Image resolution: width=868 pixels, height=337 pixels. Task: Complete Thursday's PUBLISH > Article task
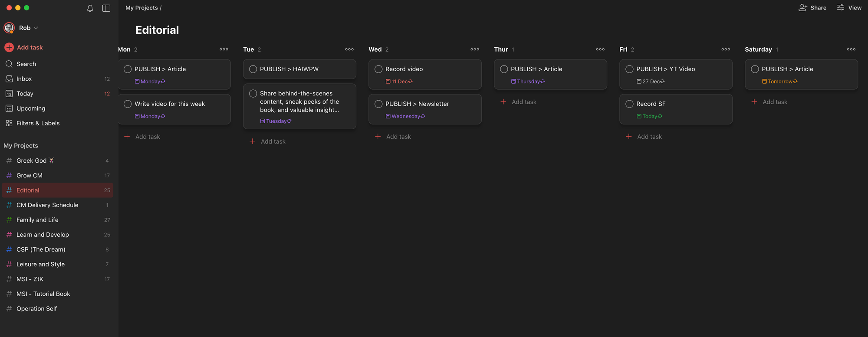click(504, 69)
